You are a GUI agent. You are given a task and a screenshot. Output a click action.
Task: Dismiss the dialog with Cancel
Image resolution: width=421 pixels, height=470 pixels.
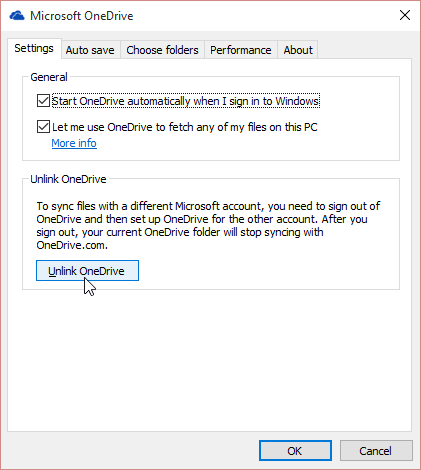click(x=376, y=451)
